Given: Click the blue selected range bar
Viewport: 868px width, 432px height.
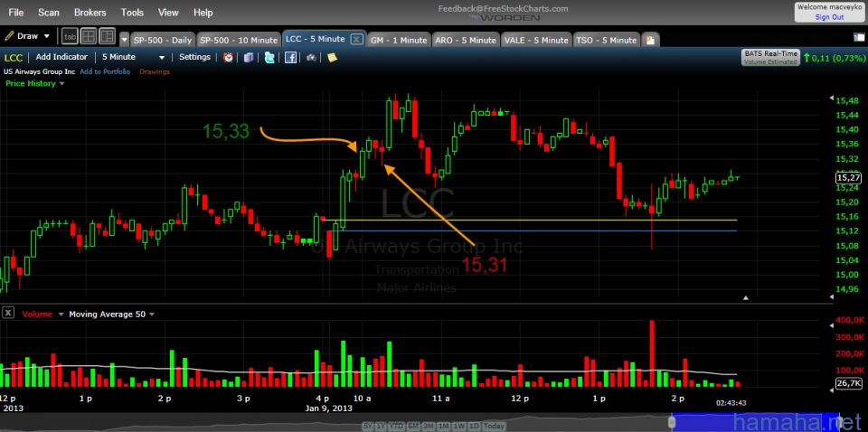Looking at the screenshot, I should 756,422.
